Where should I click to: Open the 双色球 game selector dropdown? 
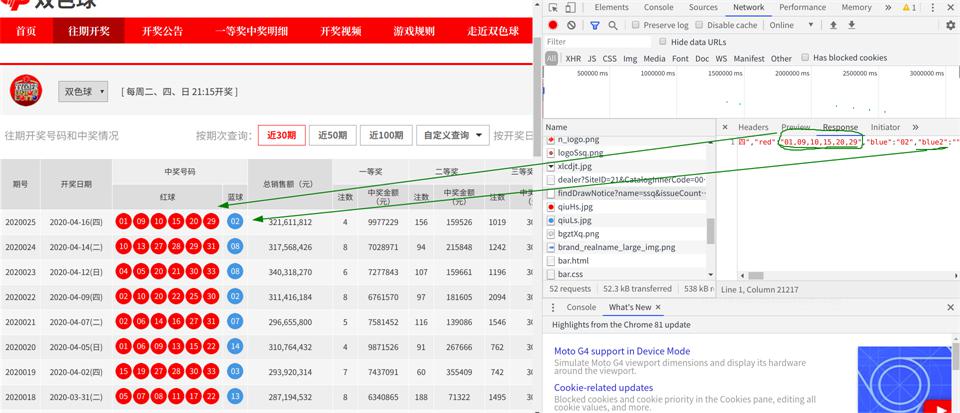click(83, 92)
